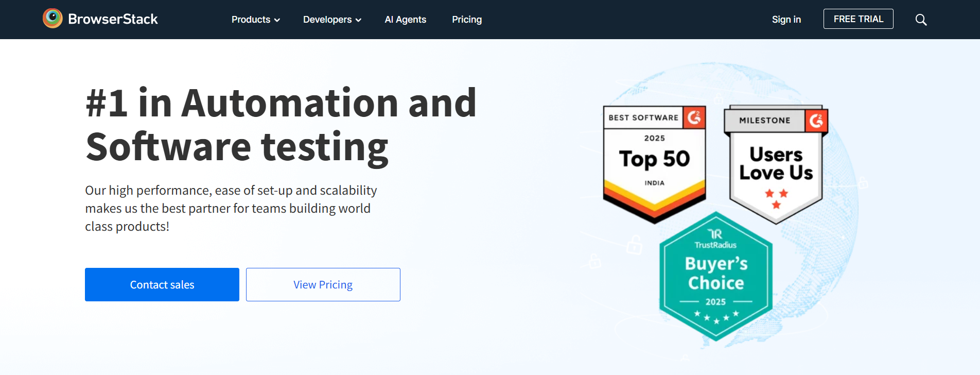980x375 pixels.
Task: Open the TrustRadius Buyer's Choice badge
Action: [716, 276]
